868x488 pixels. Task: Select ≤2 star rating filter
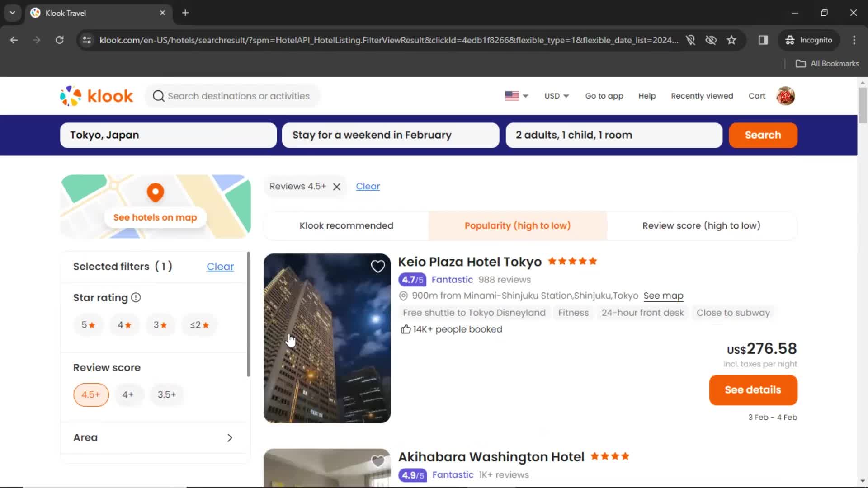[199, 325]
